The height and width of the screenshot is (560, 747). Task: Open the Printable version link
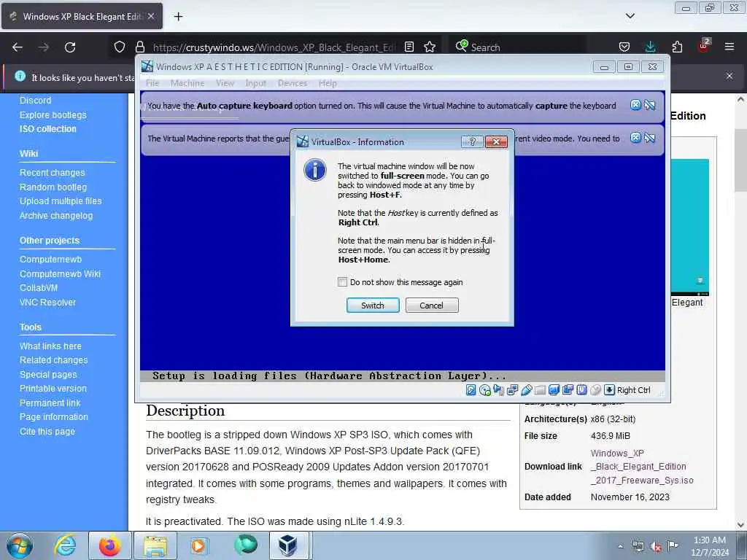click(53, 389)
